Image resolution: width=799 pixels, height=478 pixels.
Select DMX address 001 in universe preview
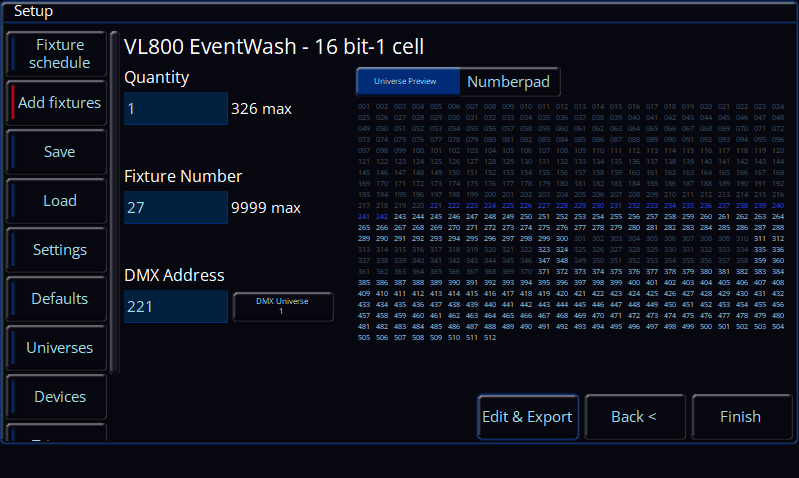click(x=364, y=107)
